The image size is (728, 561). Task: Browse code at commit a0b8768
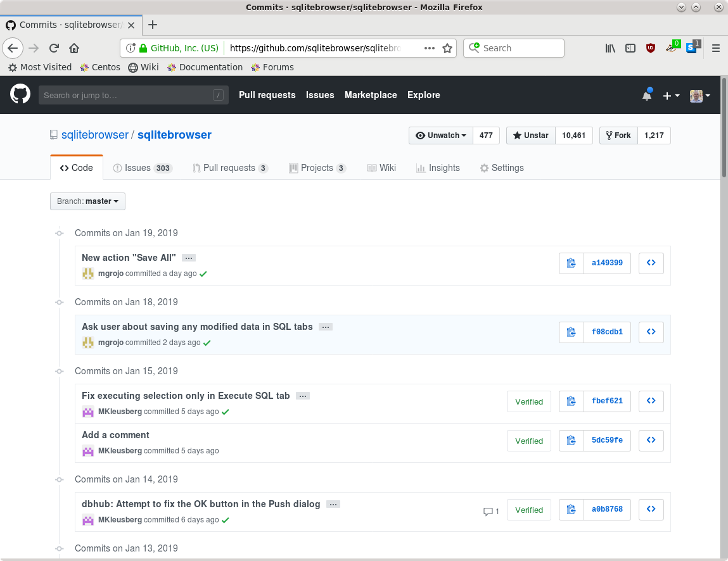click(651, 509)
